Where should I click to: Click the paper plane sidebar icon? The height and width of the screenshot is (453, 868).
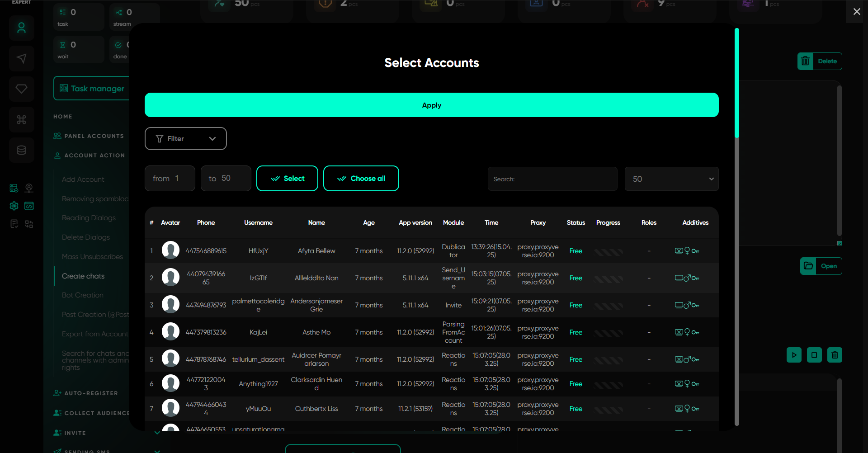21,58
